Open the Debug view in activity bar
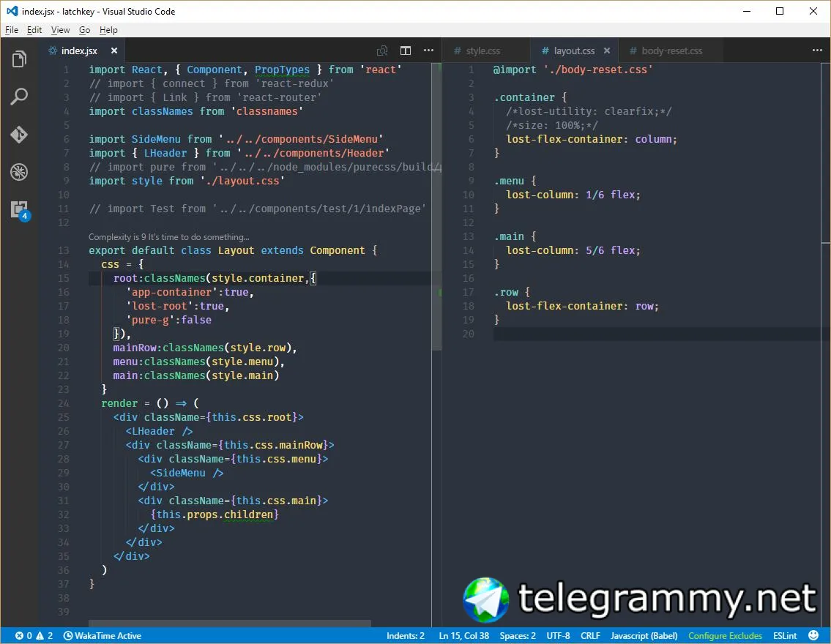Screen dimensions: 831x644 19,173
